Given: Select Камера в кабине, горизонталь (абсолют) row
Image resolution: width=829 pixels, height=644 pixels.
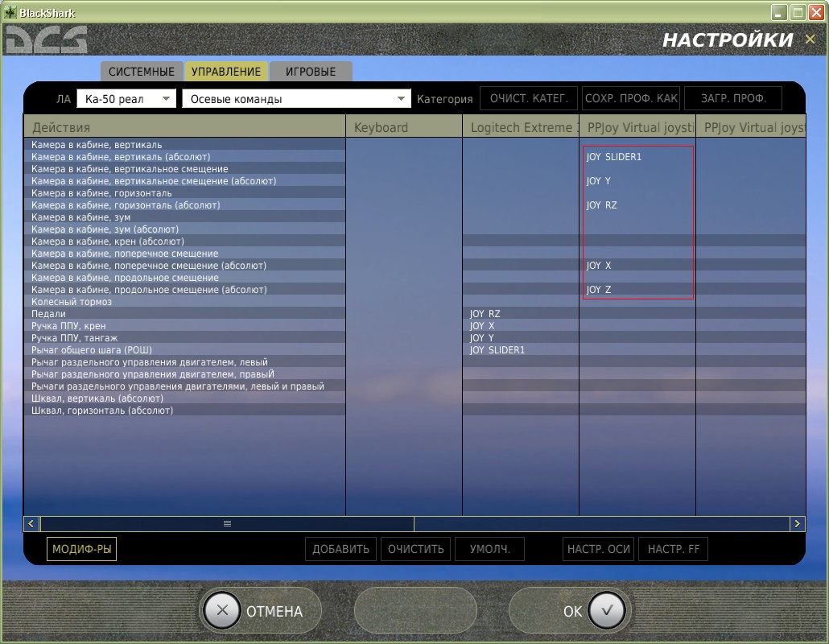Looking at the screenshot, I should [184, 205].
